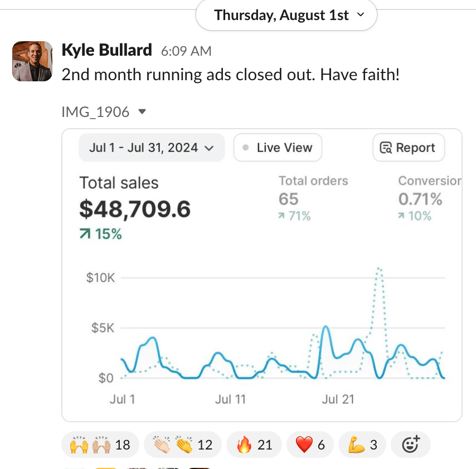Click the 6:09 AM message timestamp

click(186, 51)
